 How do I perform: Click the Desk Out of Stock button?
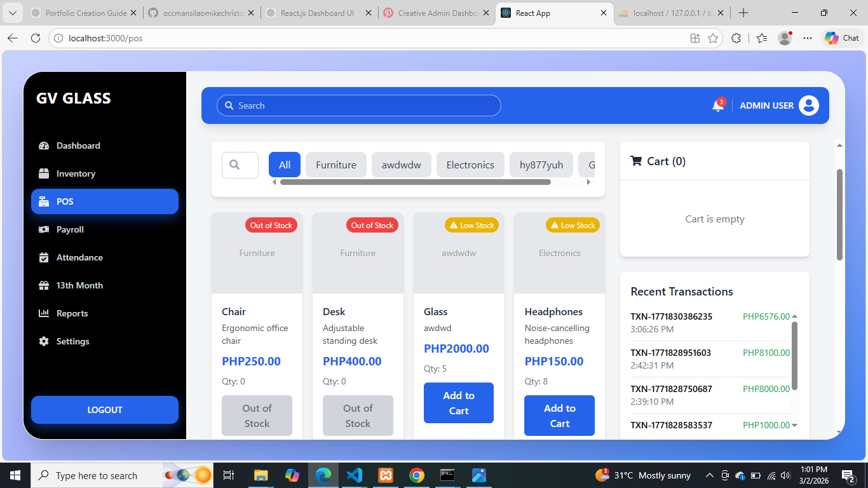(x=358, y=416)
